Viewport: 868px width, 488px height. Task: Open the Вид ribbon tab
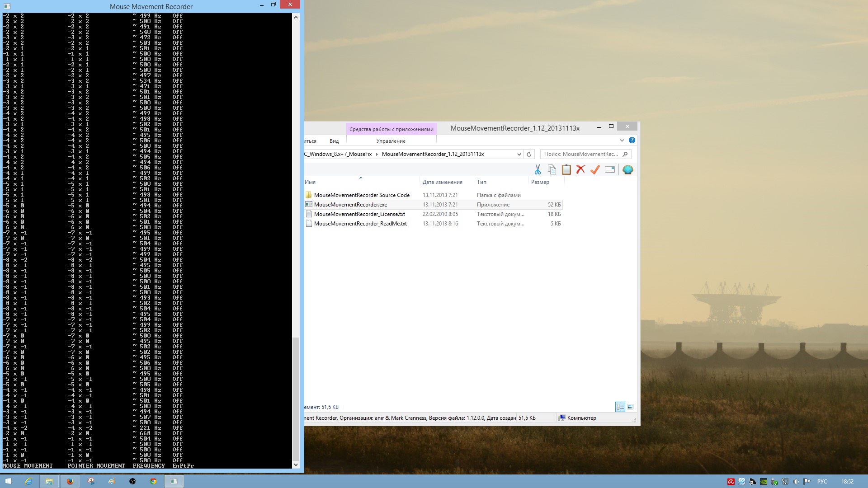pyautogui.click(x=334, y=141)
